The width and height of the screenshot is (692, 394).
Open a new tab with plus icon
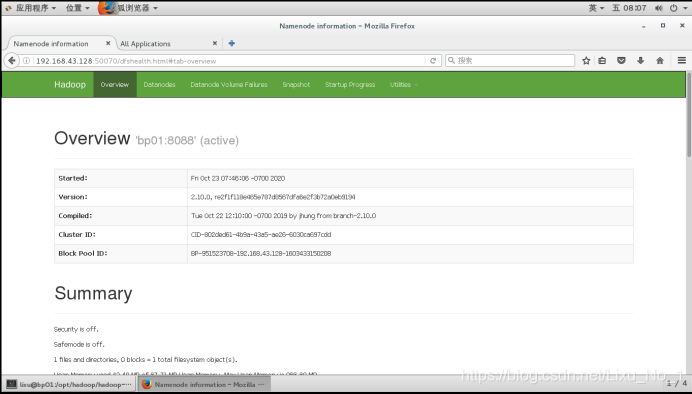pos(232,43)
